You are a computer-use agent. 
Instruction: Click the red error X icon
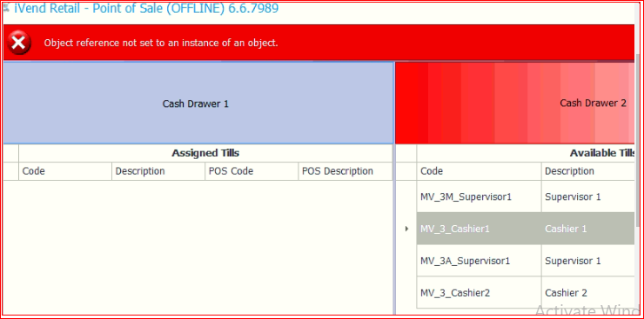[19, 43]
